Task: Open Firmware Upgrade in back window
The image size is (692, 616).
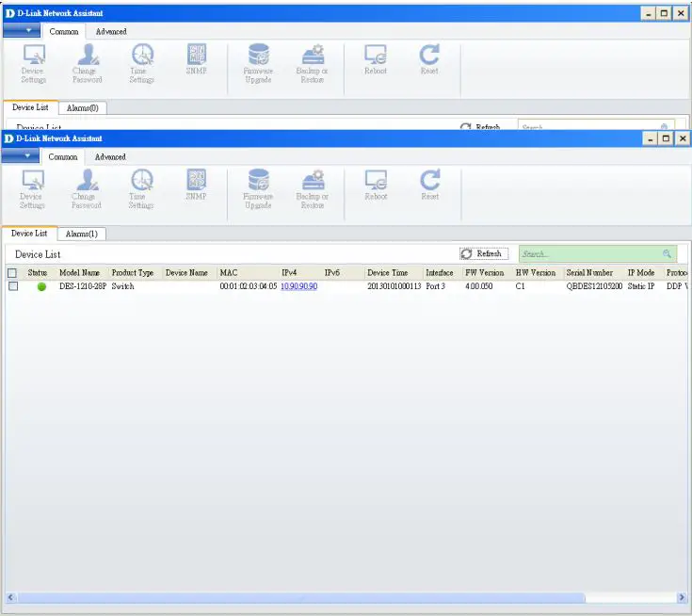Action: click(x=258, y=64)
